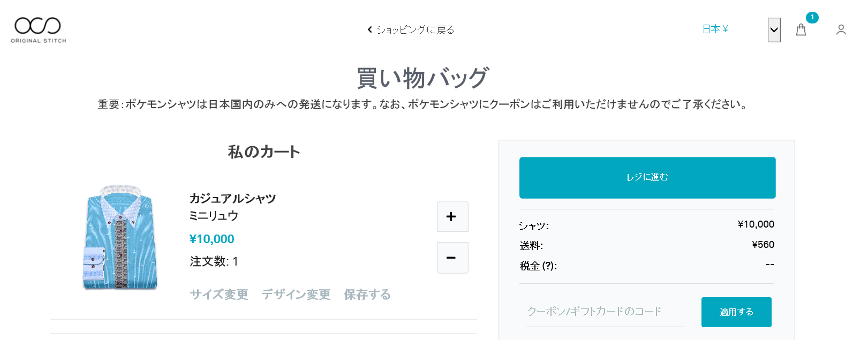Click the blue striped shirt thumbnail
This screenshot has width=868, height=340.
[x=120, y=238]
